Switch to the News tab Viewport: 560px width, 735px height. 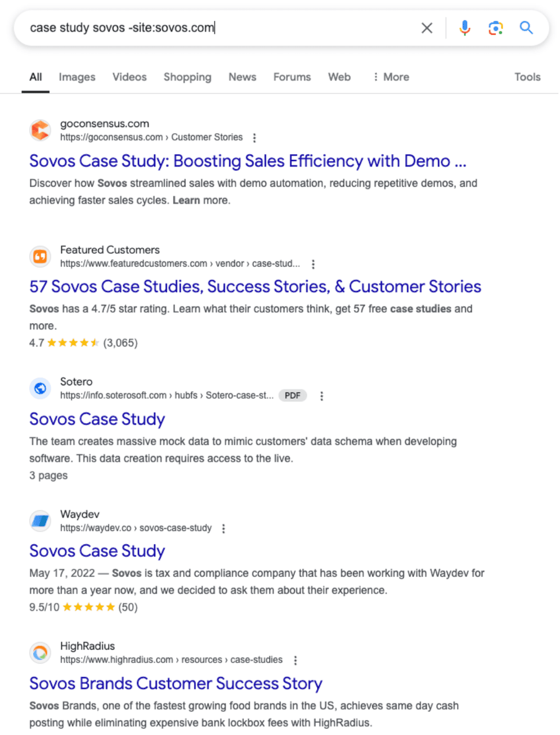tap(242, 77)
